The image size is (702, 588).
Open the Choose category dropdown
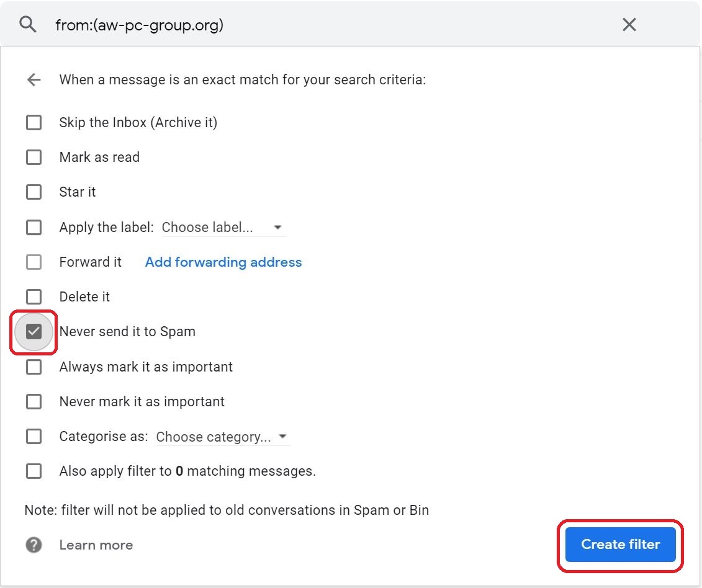[x=222, y=437]
